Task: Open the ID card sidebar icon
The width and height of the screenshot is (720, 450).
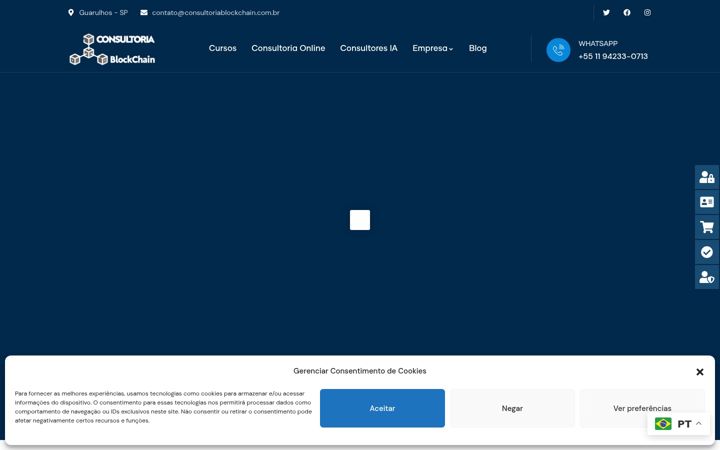Action: pyautogui.click(x=707, y=202)
